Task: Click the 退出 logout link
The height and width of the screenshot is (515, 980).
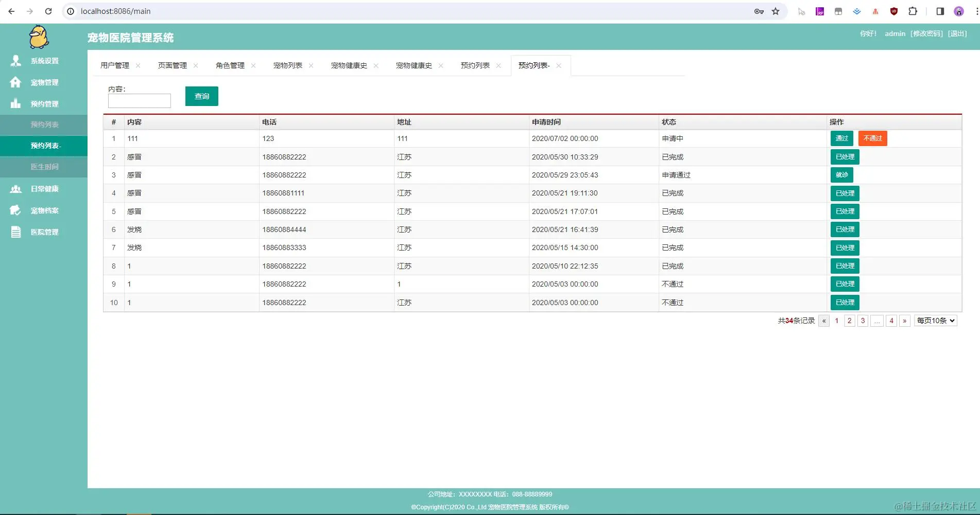Action: [x=957, y=34]
